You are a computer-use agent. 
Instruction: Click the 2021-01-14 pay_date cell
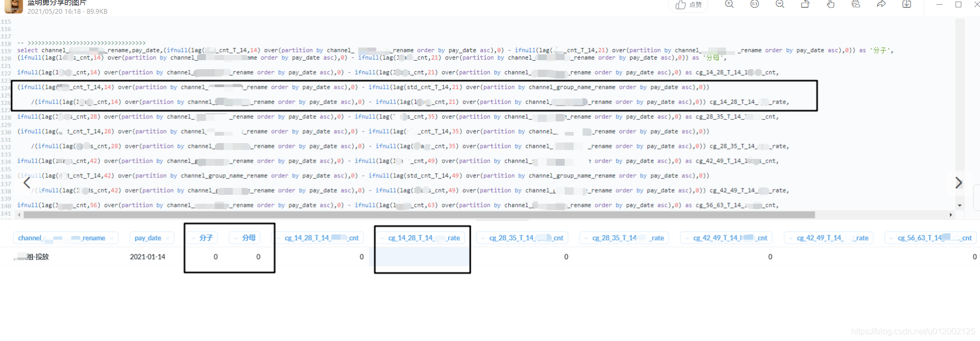[148, 257]
